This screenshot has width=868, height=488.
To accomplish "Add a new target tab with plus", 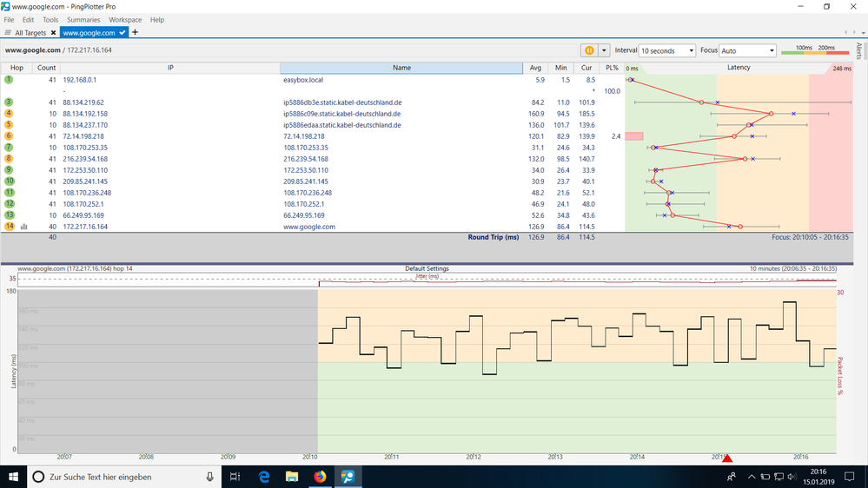I will pyautogui.click(x=135, y=32).
